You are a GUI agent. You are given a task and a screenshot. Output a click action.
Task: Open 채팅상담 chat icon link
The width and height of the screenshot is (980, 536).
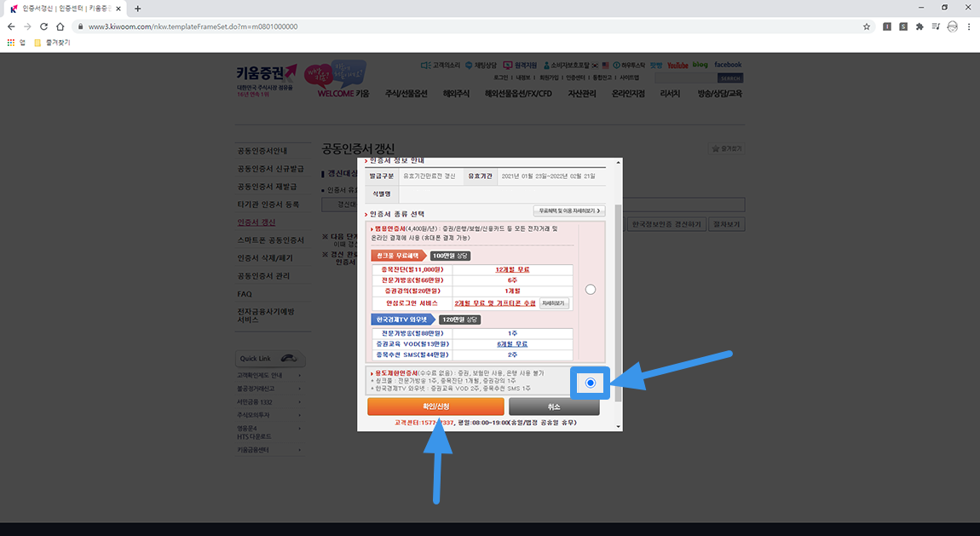481,65
